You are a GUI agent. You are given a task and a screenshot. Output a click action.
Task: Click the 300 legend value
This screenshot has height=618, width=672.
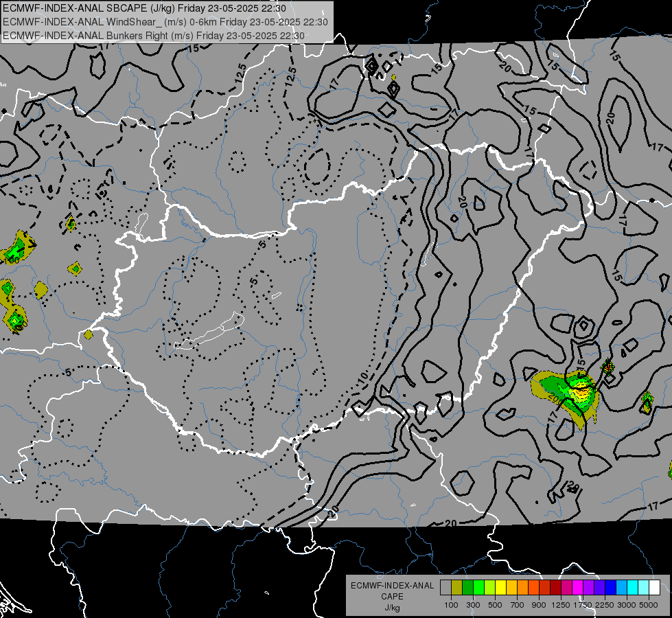[473, 605]
